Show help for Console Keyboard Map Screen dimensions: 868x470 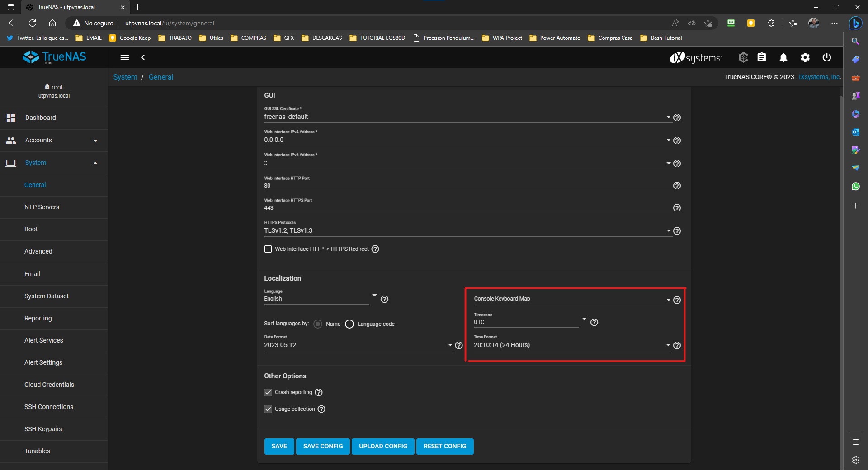click(x=677, y=300)
